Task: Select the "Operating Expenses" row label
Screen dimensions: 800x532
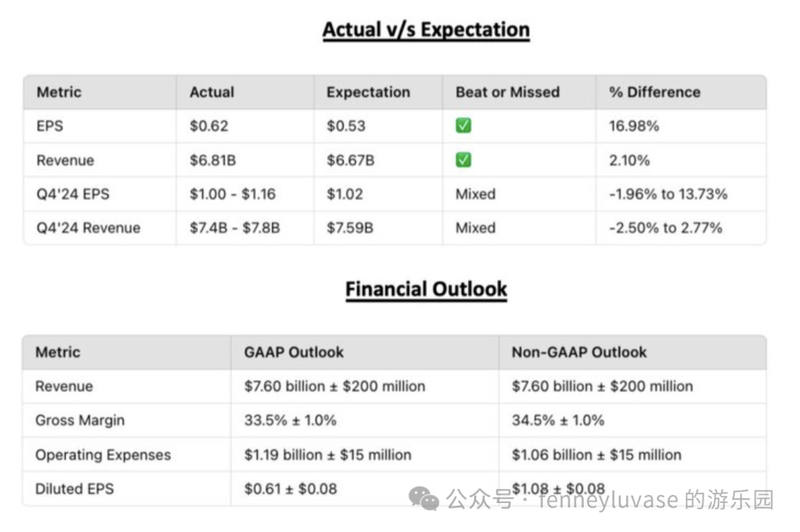Action: (103, 455)
